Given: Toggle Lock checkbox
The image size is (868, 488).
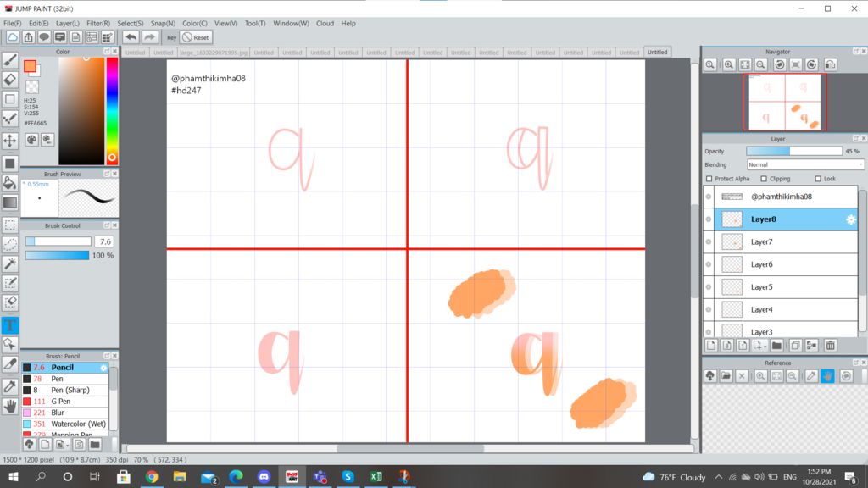Looking at the screenshot, I should point(818,179).
